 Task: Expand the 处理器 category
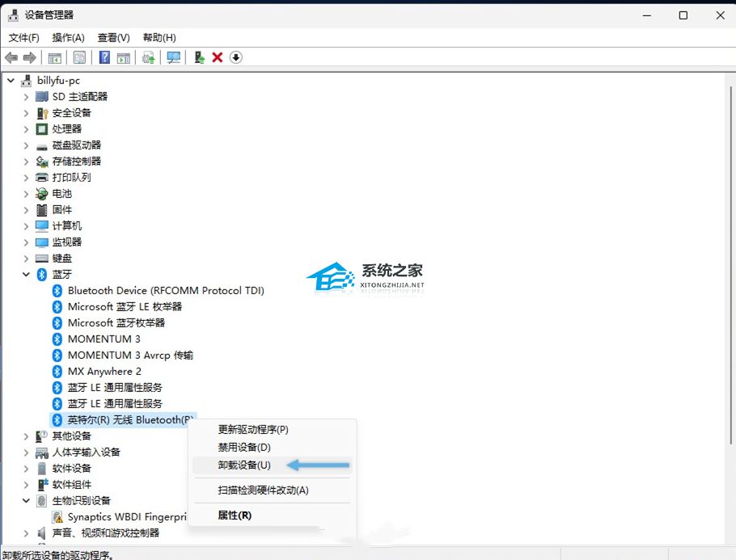[x=26, y=129]
